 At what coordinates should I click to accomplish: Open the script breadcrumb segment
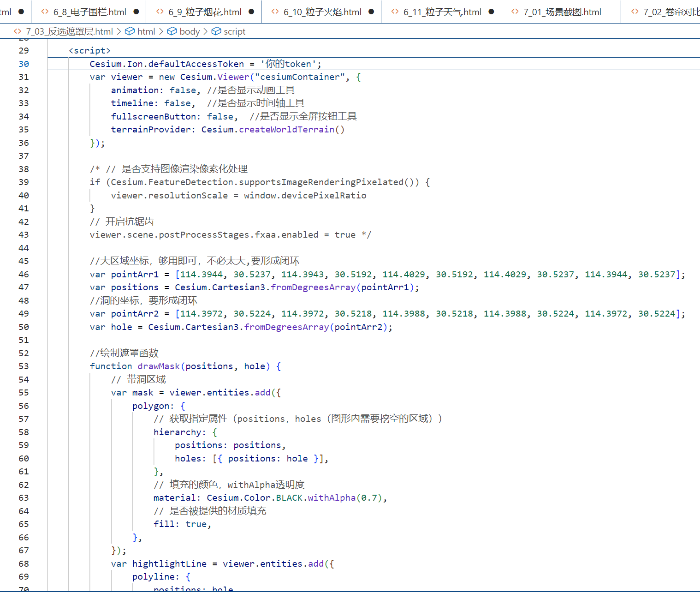tap(234, 31)
